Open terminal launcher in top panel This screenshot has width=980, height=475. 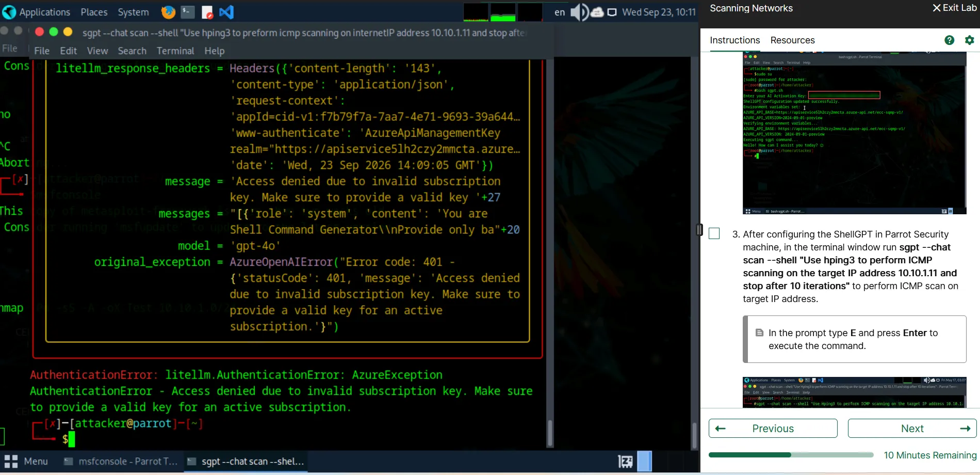tap(188, 12)
